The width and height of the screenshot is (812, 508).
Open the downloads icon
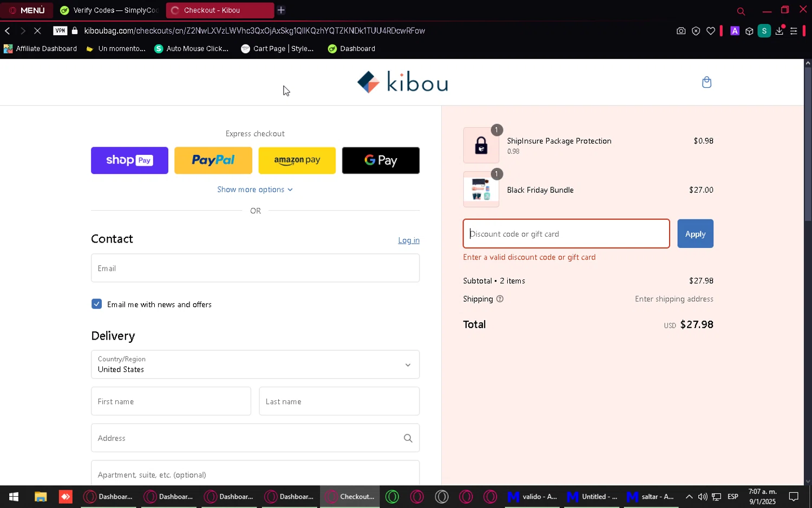pyautogui.click(x=780, y=31)
